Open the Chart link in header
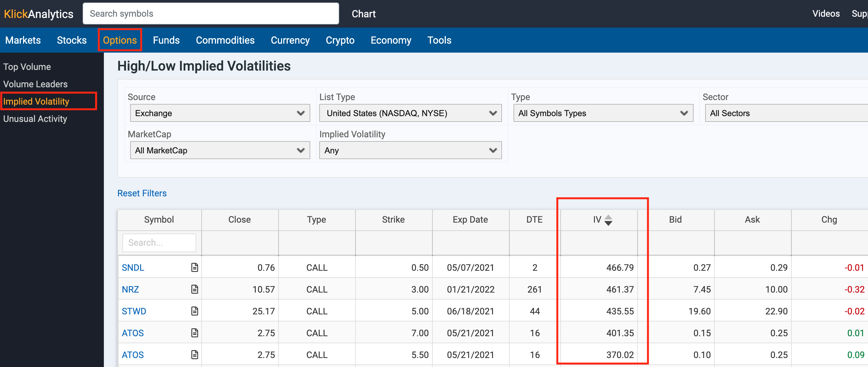The width and height of the screenshot is (868, 367). click(x=363, y=14)
